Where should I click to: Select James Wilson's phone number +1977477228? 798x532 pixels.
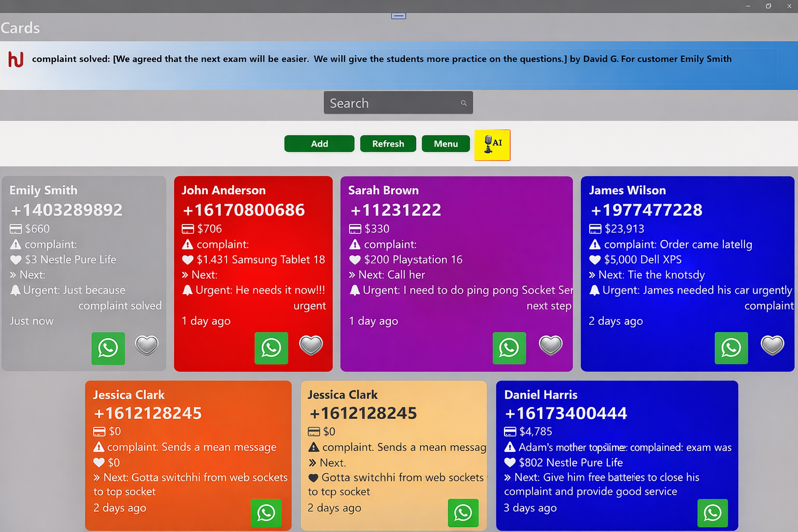pyautogui.click(x=646, y=210)
